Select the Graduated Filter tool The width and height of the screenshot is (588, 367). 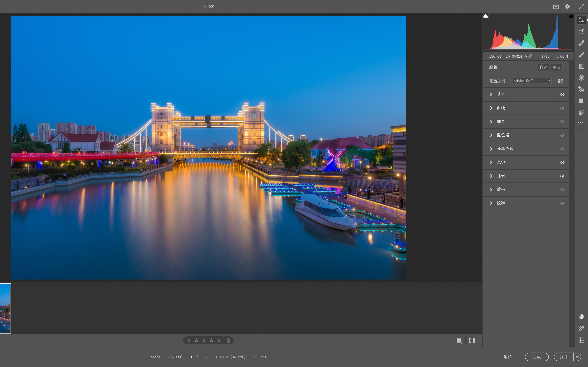[x=581, y=66]
